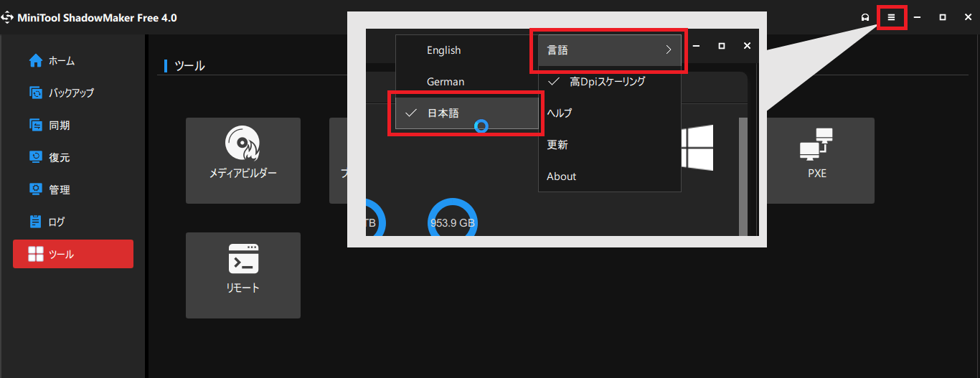The image size is (980, 378).
Task: Choose English from the language list
Action: pos(443,50)
